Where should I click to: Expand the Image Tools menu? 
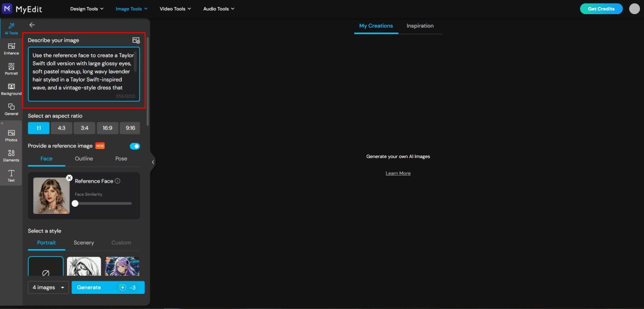coord(131,9)
